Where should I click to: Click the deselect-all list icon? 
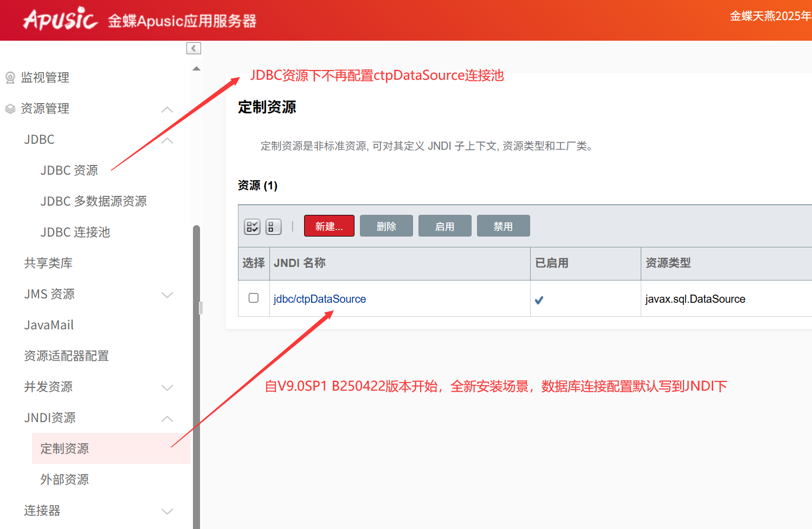click(x=273, y=226)
